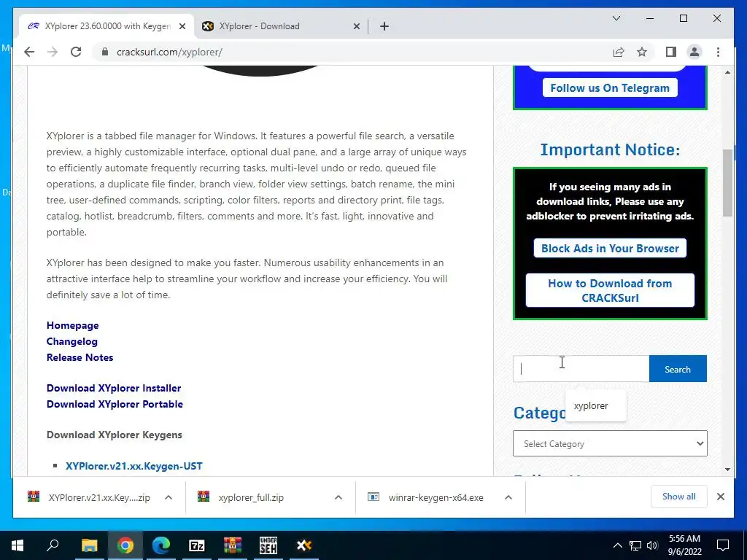Image resolution: width=747 pixels, height=560 pixels.
Task: Click inside the site search field
Action: tap(581, 368)
